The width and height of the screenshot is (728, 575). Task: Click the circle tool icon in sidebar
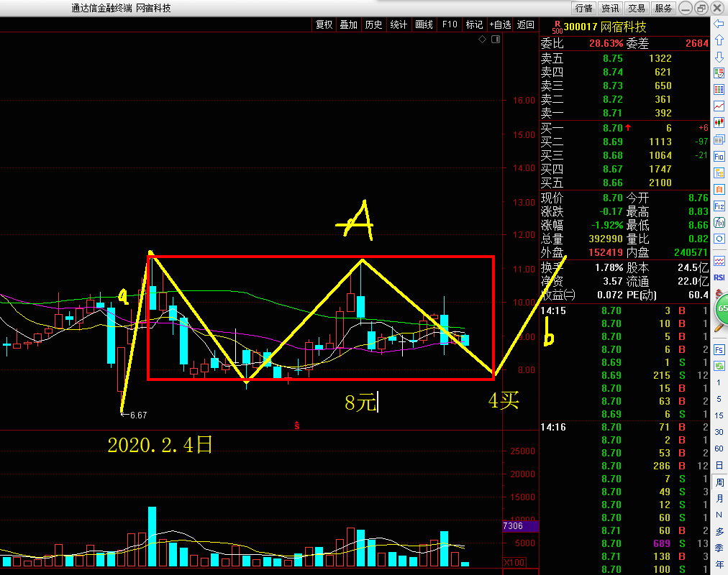click(719, 239)
